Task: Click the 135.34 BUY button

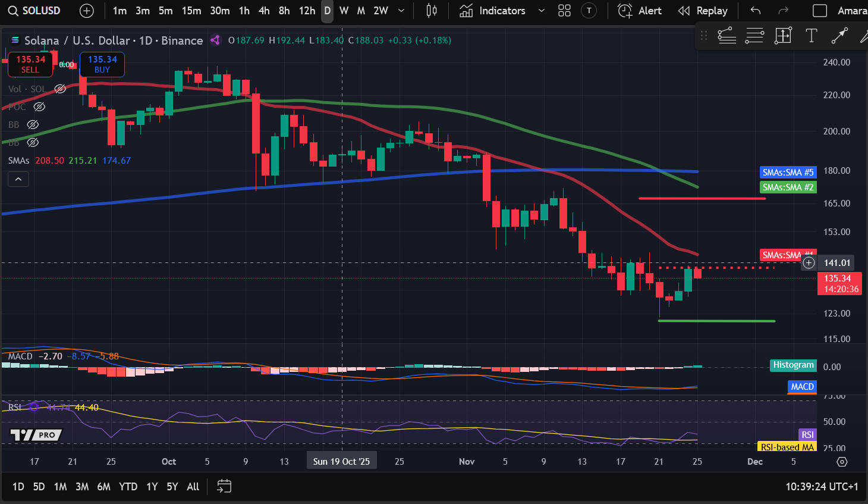Action: tap(102, 64)
